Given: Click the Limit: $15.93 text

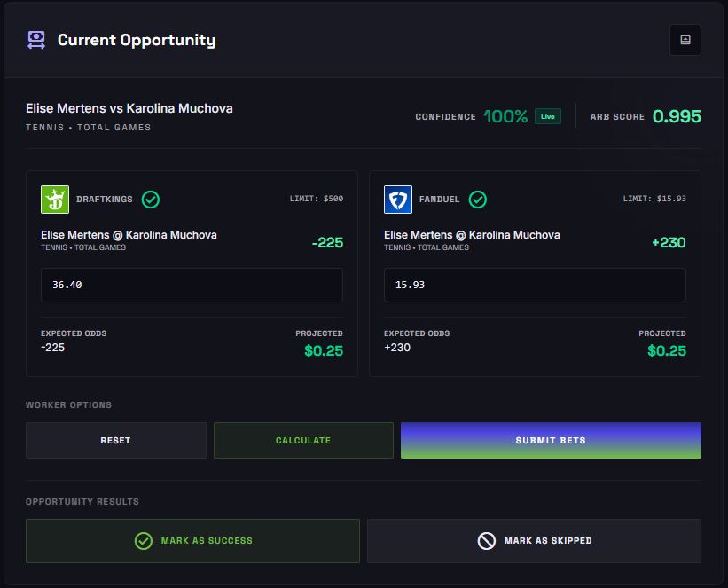Looking at the screenshot, I should point(654,199).
